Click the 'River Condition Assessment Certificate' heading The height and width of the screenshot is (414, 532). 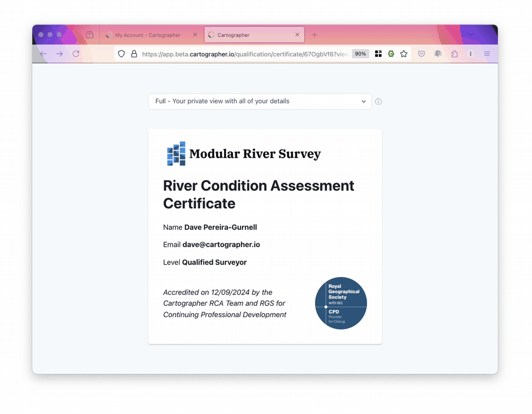coord(259,195)
